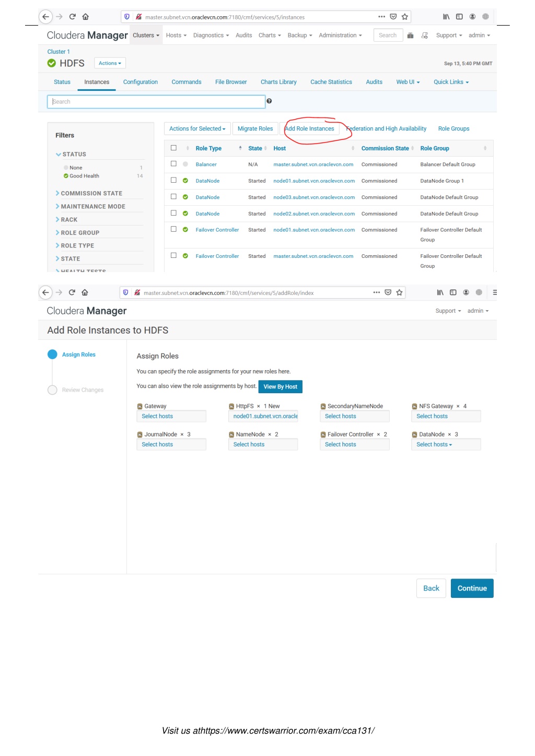This screenshot has height=756, width=535.
Task: Open the Cache Statistics tab
Action: click(331, 82)
